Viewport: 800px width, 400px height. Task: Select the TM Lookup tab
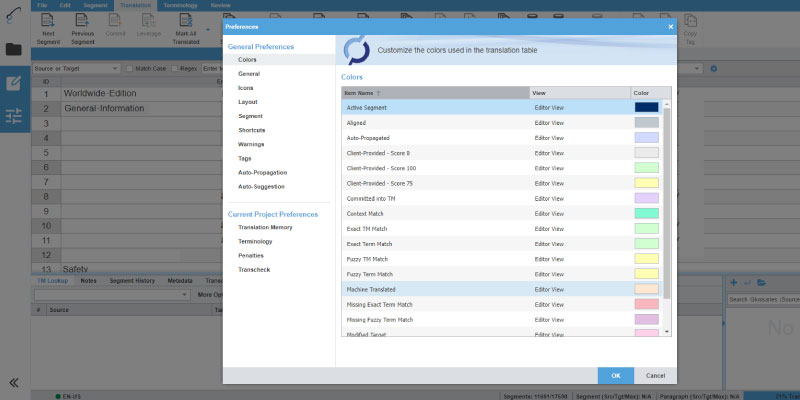[x=52, y=281]
